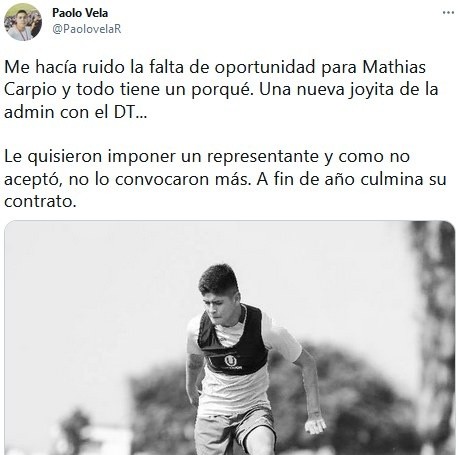
Task: Click Paolo Vela's round profile avatar
Action: (23, 22)
